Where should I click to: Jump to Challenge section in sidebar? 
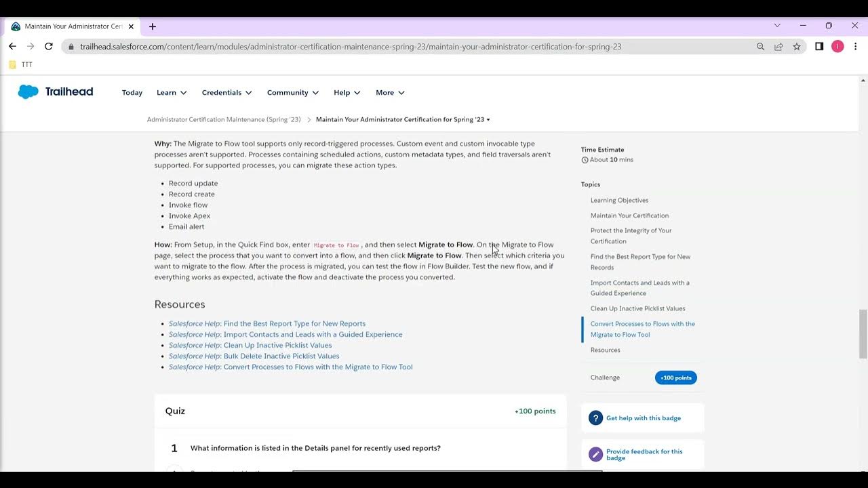605,378
